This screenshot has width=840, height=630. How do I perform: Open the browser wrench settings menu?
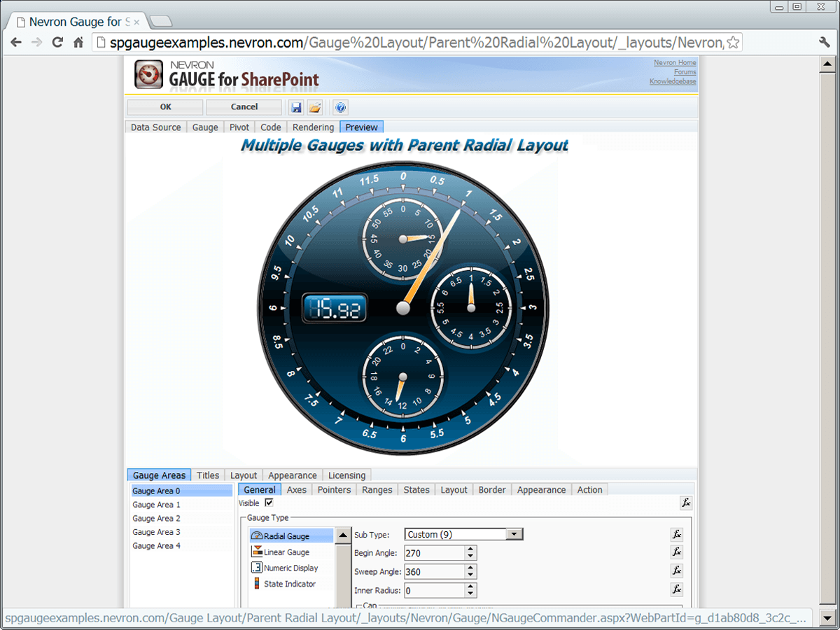pyautogui.click(x=824, y=42)
